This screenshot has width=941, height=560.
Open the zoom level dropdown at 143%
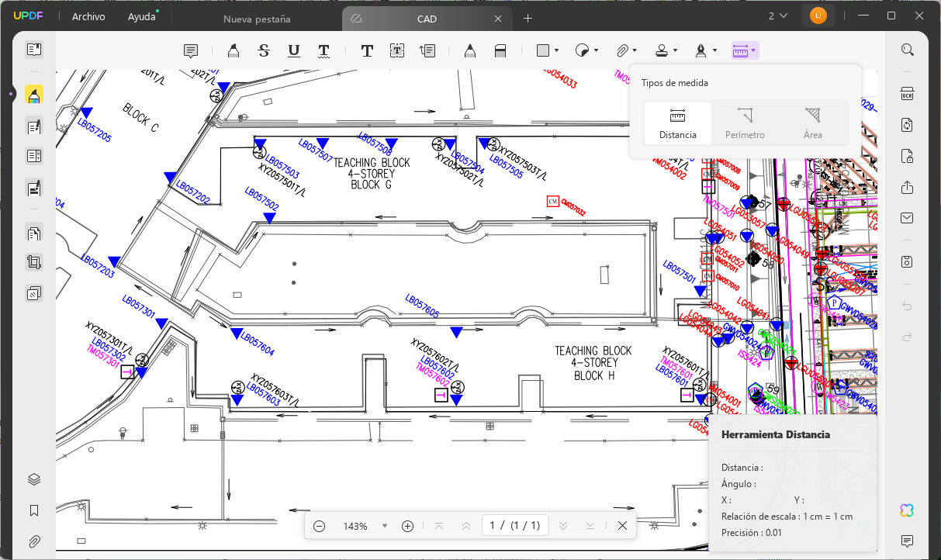click(x=385, y=526)
